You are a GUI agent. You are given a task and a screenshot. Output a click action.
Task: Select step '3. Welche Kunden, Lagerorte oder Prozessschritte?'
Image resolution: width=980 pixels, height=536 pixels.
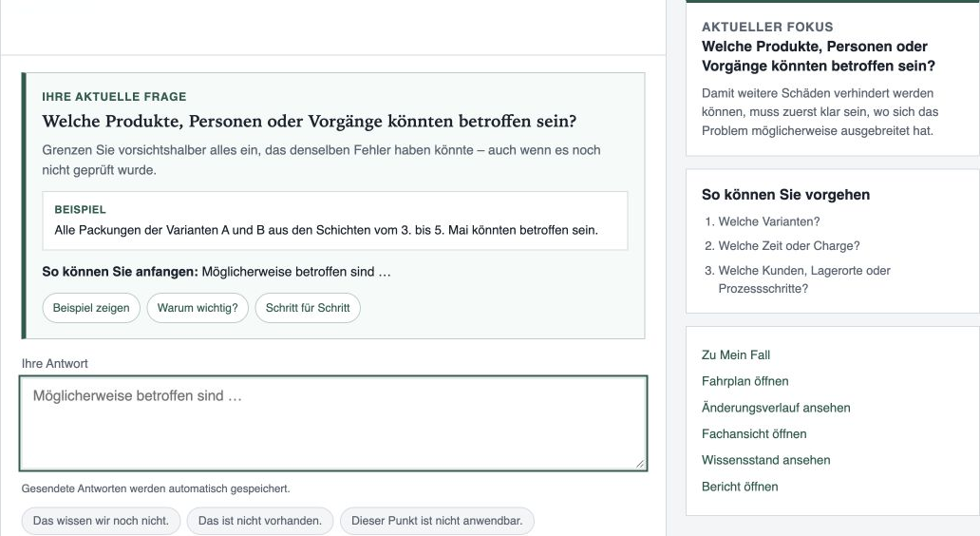coord(798,279)
